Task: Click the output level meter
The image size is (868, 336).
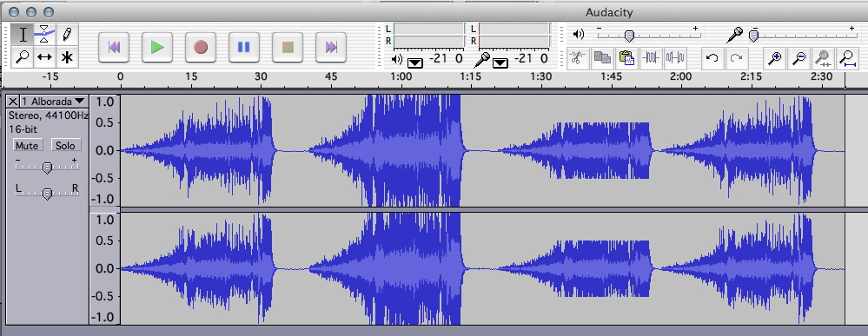Action: [x=428, y=35]
